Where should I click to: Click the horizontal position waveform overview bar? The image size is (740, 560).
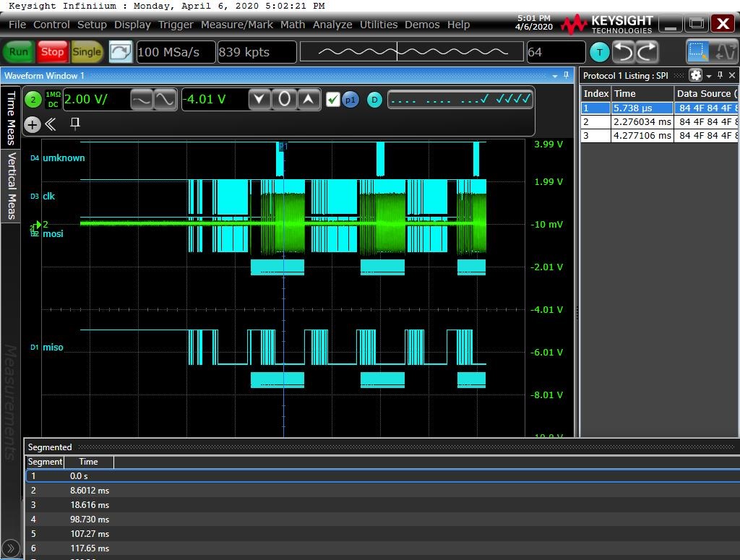pos(411,52)
